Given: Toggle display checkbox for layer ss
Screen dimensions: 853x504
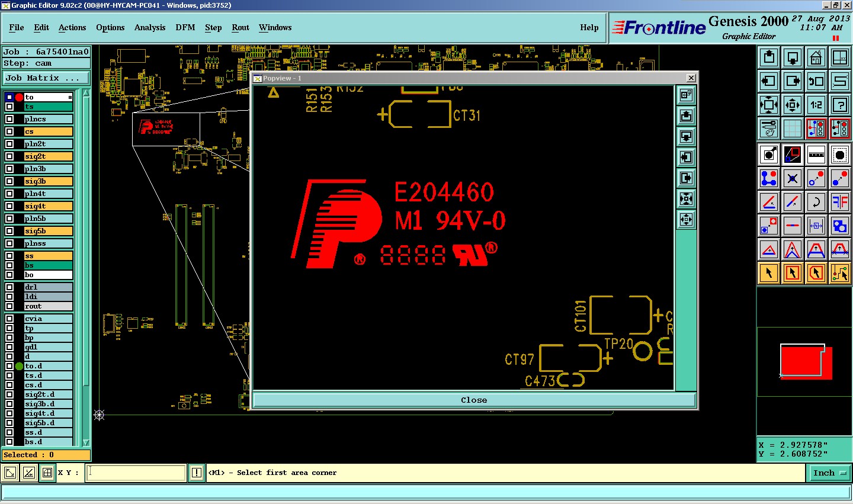Looking at the screenshot, I should point(9,256).
